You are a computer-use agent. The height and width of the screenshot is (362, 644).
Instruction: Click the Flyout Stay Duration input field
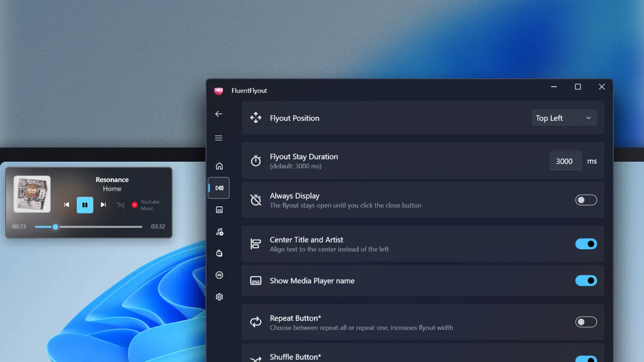point(565,161)
